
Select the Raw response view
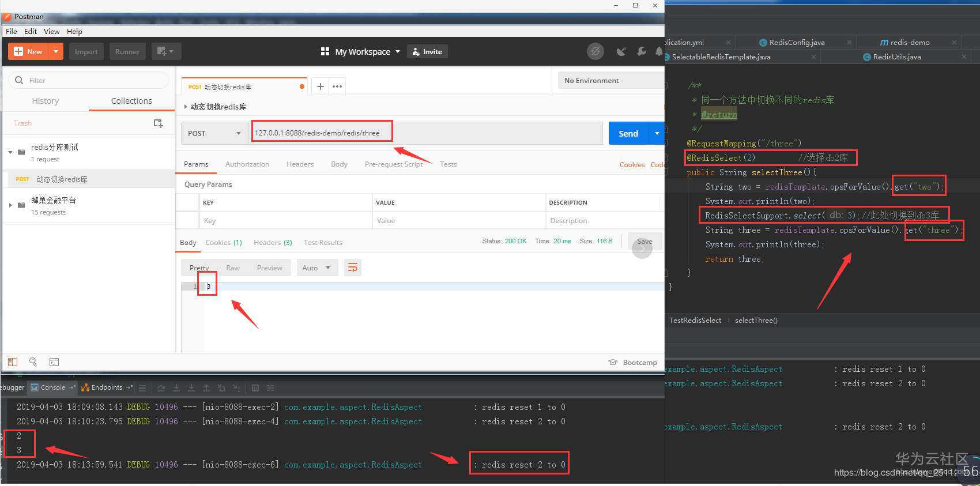[233, 268]
